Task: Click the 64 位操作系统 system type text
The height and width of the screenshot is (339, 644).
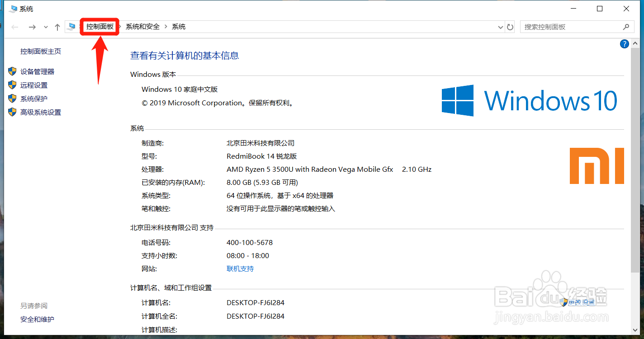Action: [280, 196]
